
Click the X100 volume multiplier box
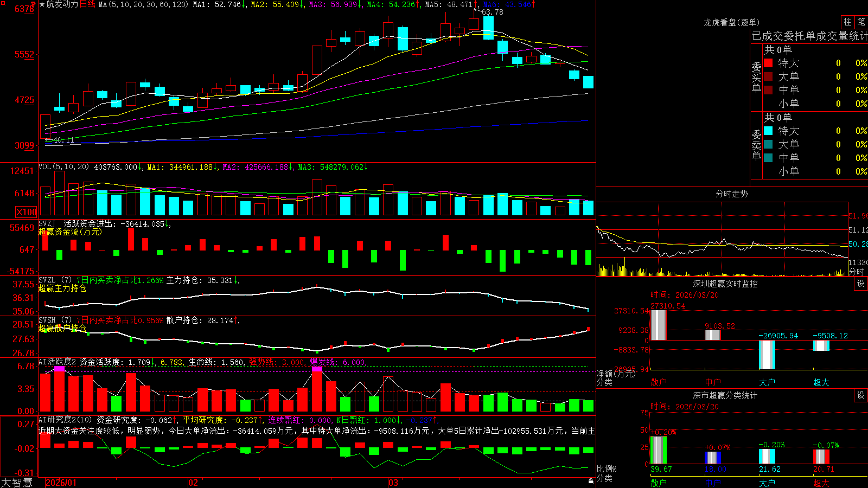[27, 213]
